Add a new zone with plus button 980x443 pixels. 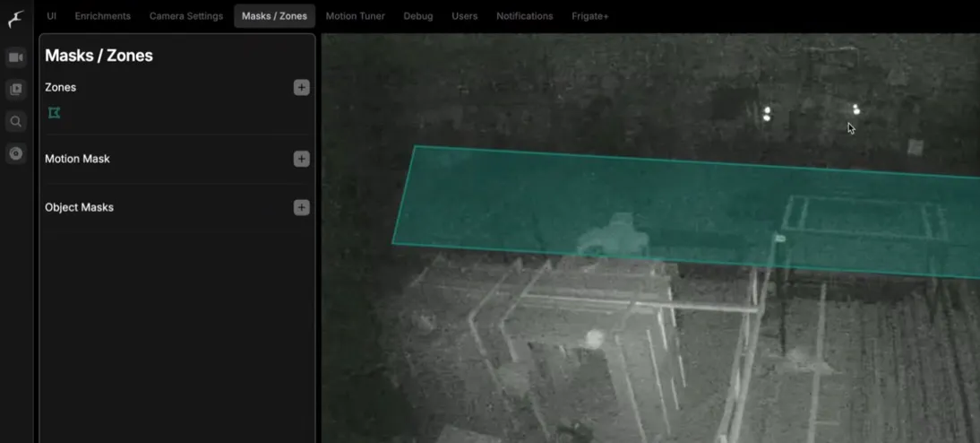pyautogui.click(x=301, y=88)
